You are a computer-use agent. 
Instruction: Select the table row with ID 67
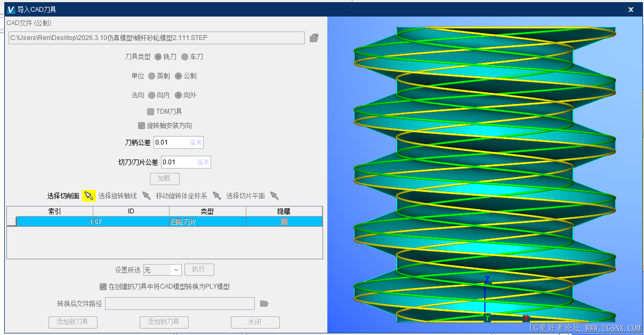pyautogui.click(x=165, y=221)
